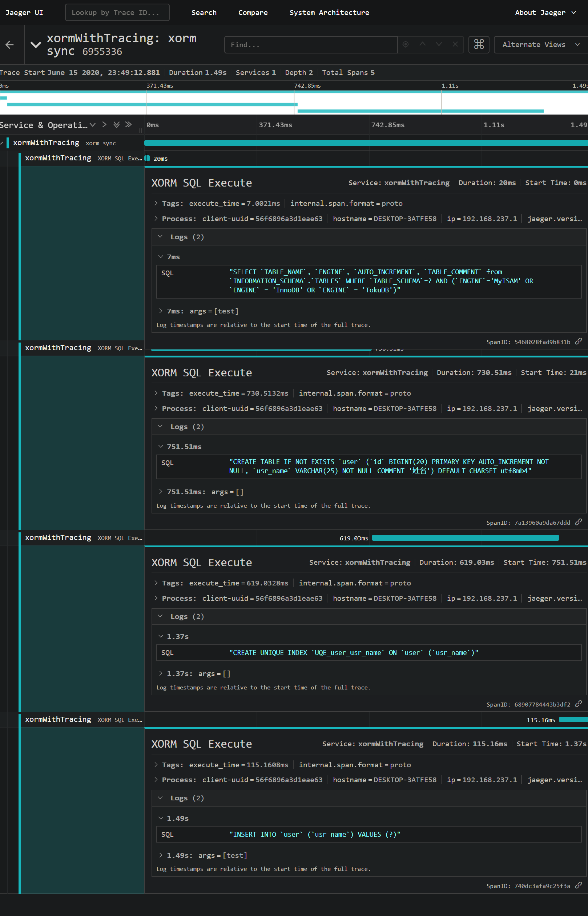Open the Alternate Views dropdown
588x916 pixels.
[541, 44]
